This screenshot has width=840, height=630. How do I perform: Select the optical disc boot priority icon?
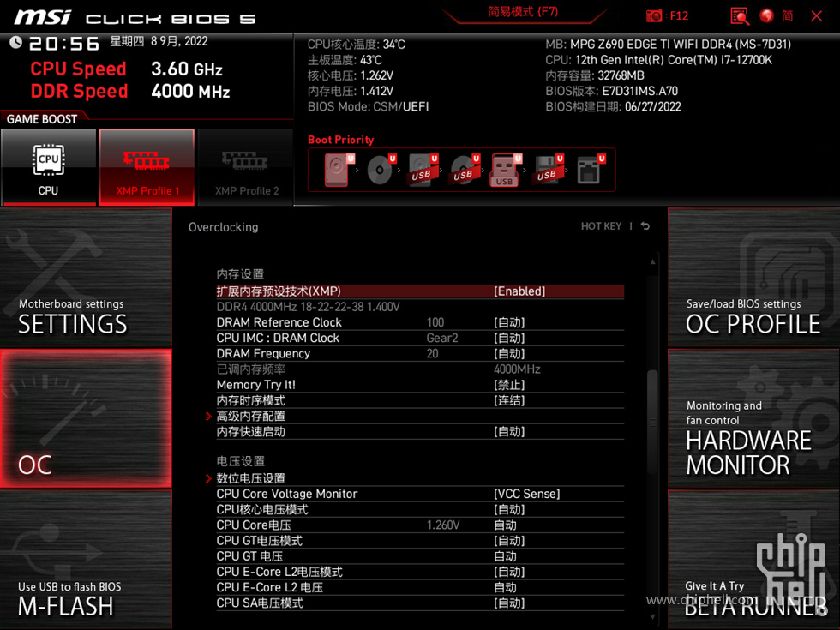(380, 170)
